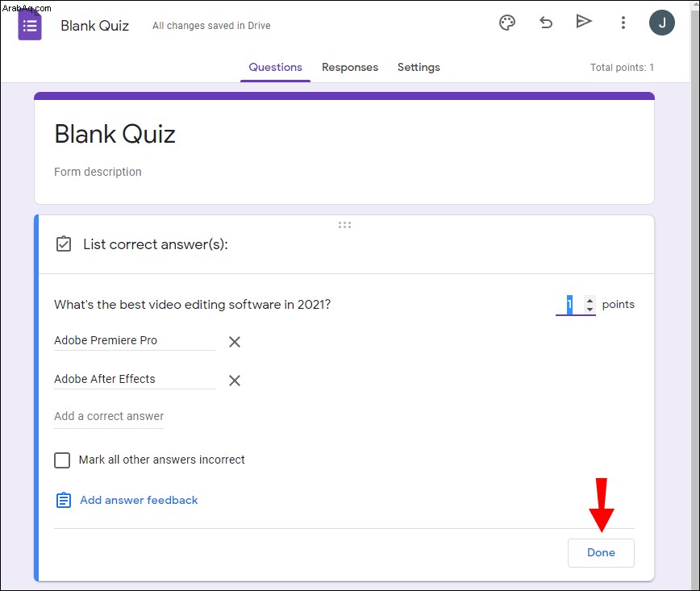Viewport: 700px width, 591px height.
Task: Click the video editing software question text
Action: pyautogui.click(x=193, y=305)
